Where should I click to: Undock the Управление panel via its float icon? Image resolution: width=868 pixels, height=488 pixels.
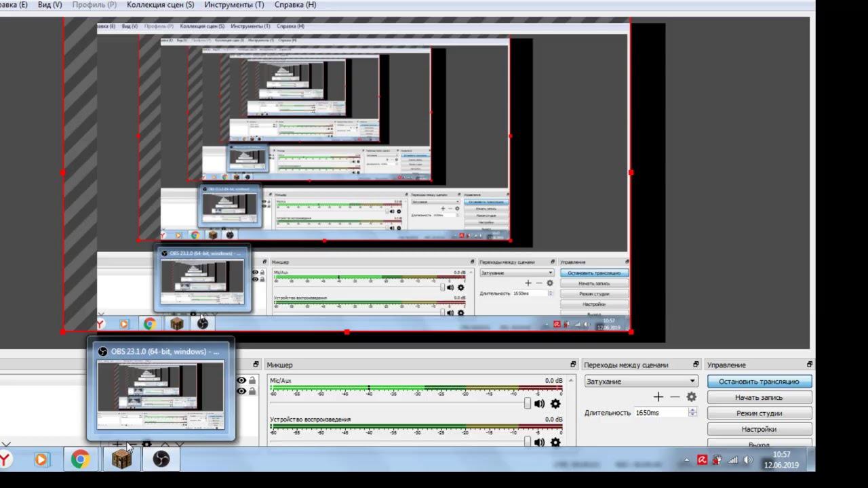809,365
